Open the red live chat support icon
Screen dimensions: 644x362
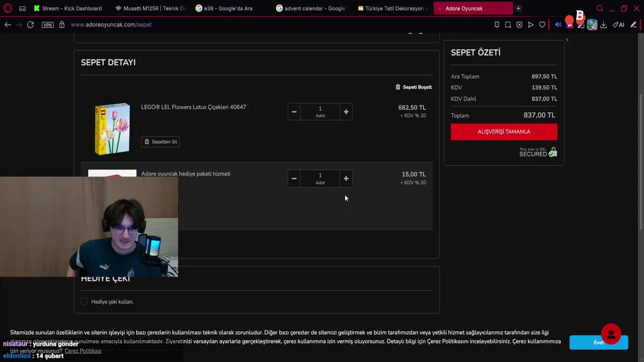(x=611, y=334)
